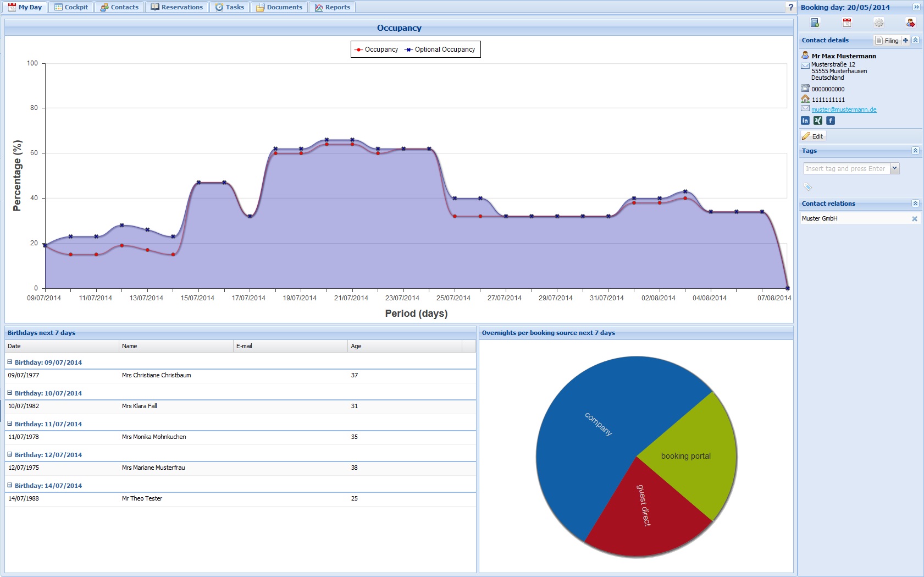Open the booking day calendar icon

tap(846, 23)
